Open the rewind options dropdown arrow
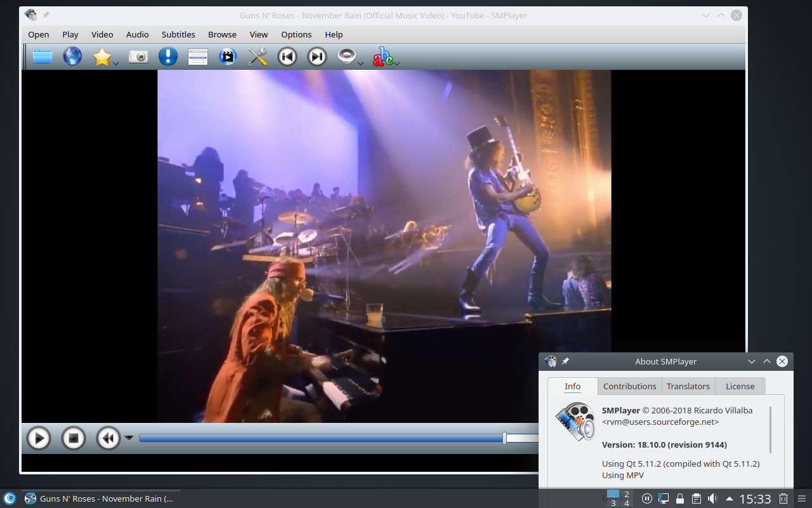812x508 pixels. tap(129, 438)
